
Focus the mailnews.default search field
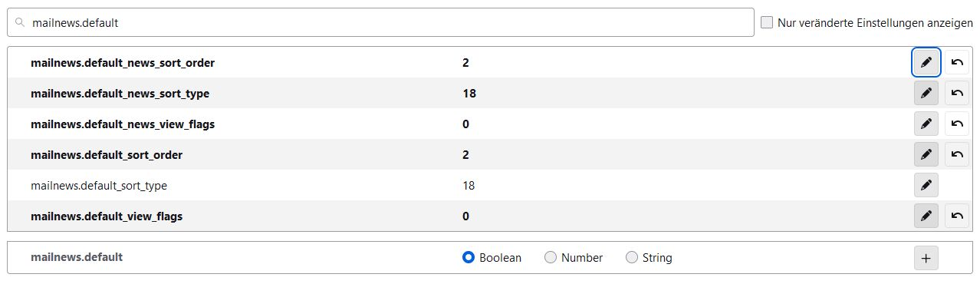click(x=380, y=22)
